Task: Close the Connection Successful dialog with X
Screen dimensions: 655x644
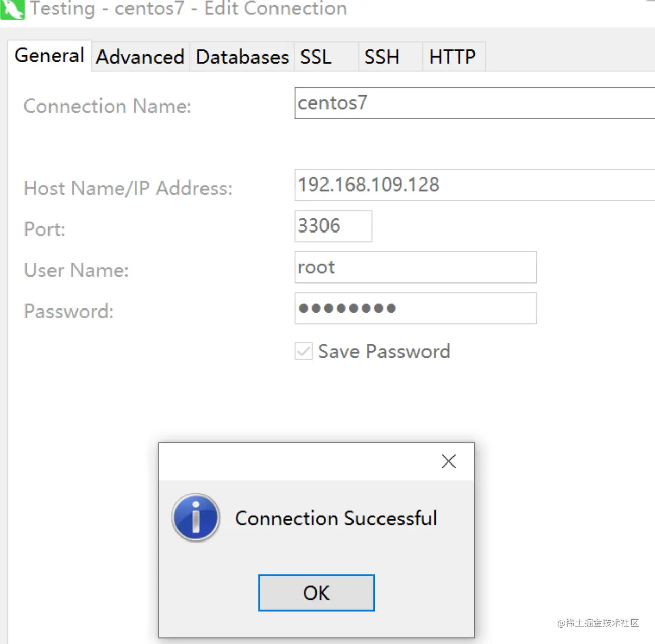Action: coord(448,461)
